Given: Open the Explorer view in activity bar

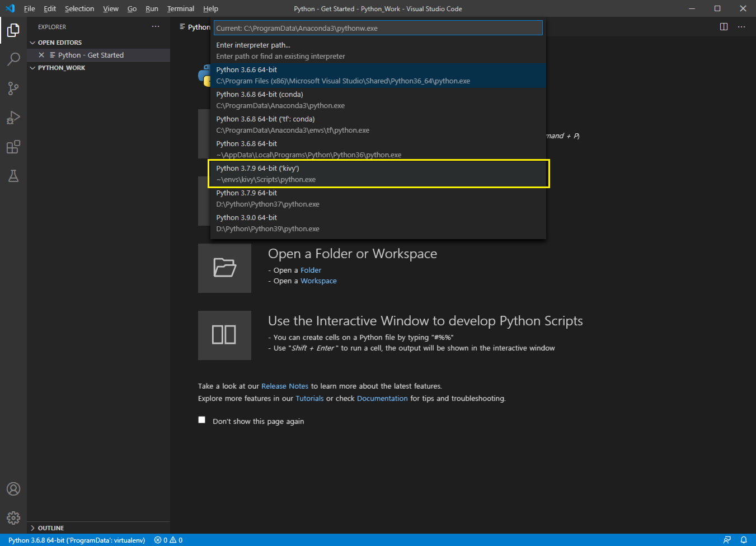Looking at the screenshot, I should point(13,30).
